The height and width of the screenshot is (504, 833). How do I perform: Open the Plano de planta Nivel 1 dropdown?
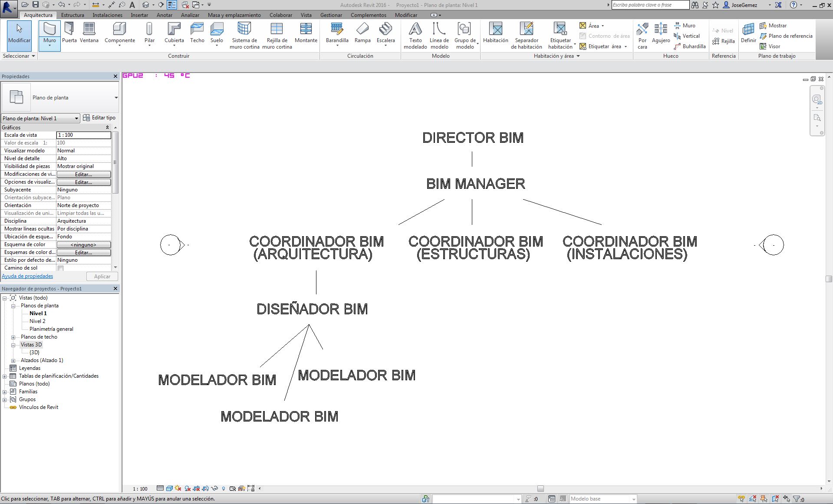click(x=40, y=118)
